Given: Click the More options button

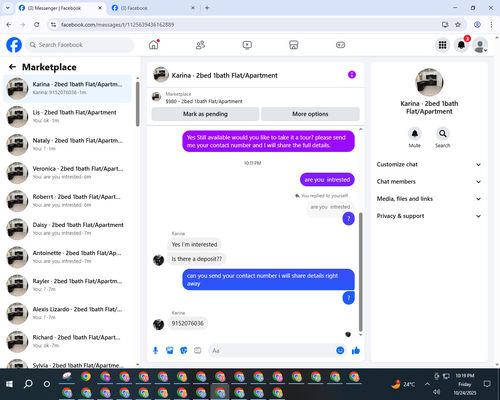Looking at the screenshot, I should (310, 114).
